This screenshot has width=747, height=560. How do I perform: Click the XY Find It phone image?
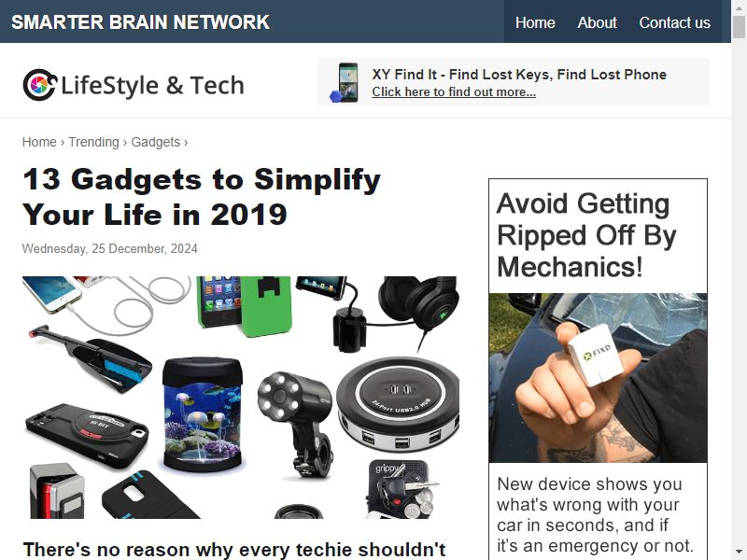(344, 82)
